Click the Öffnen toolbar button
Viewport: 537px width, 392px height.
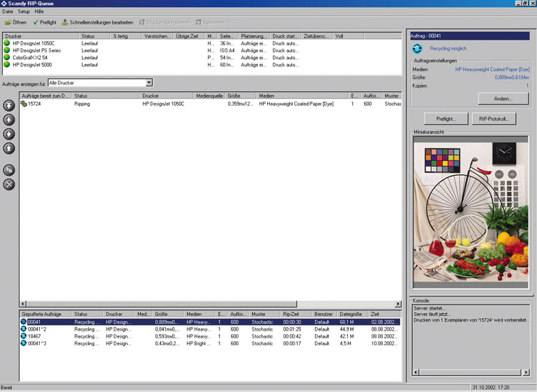pyautogui.click(x=16, y=22)
